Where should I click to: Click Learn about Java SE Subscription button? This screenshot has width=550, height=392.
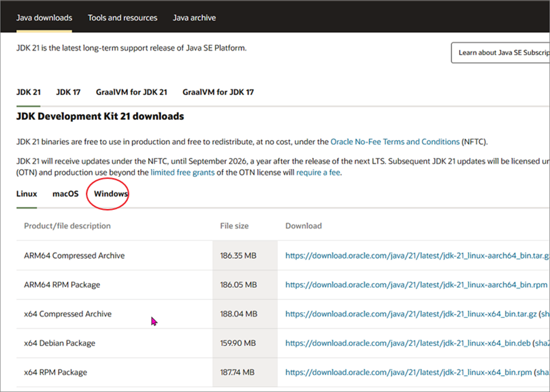tap(501, 53)
